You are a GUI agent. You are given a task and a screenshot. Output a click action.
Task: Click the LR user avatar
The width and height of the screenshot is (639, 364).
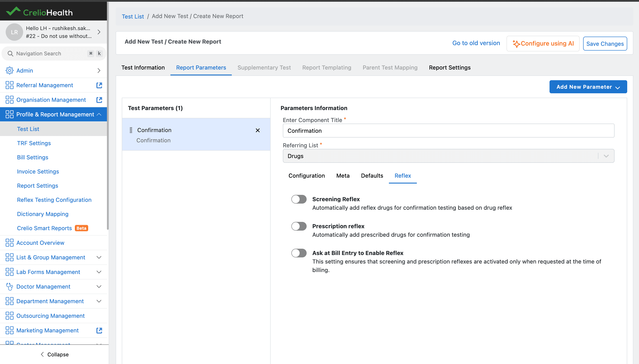pyautogui.click(x=14, y=32)
